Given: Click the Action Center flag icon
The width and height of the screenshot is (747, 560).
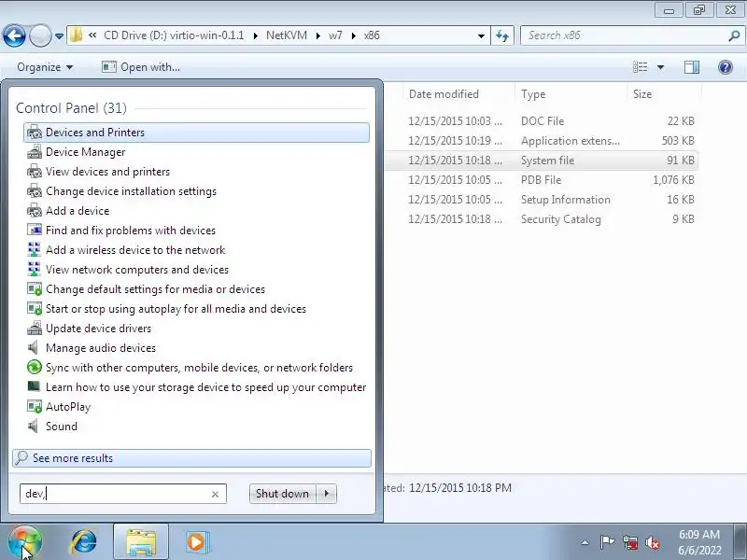Looking at the screenshot, I should (x=607, y=542).
